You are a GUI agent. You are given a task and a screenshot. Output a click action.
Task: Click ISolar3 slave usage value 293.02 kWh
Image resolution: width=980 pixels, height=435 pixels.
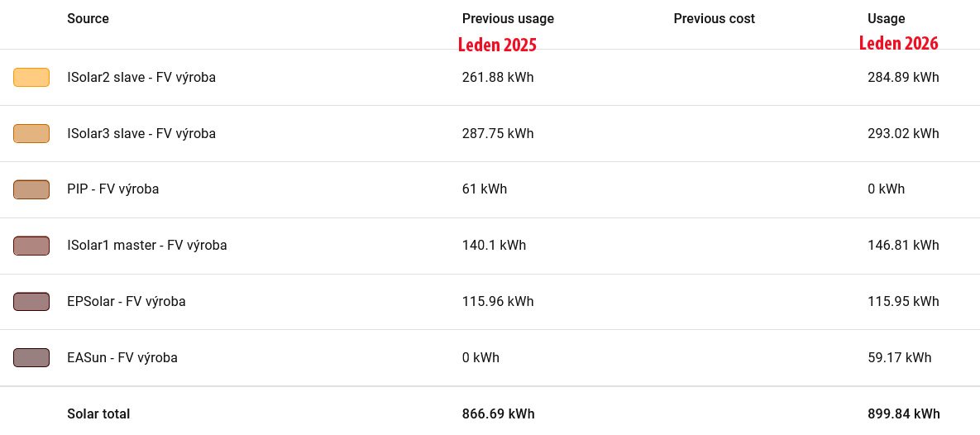click(903, 133)
